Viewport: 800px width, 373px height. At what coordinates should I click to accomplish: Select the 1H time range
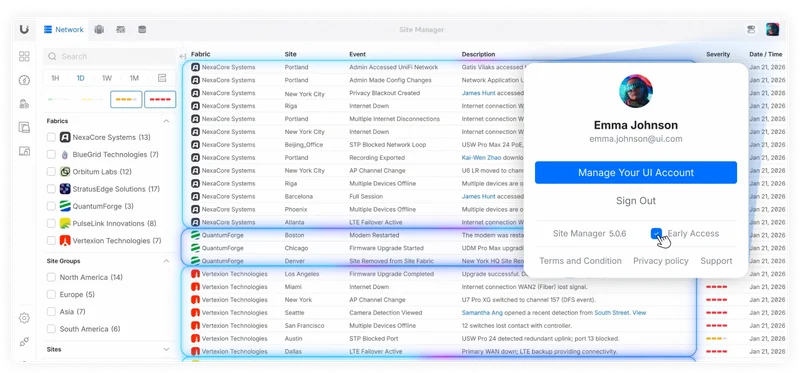pyautogui.click(x=55, y=78)
